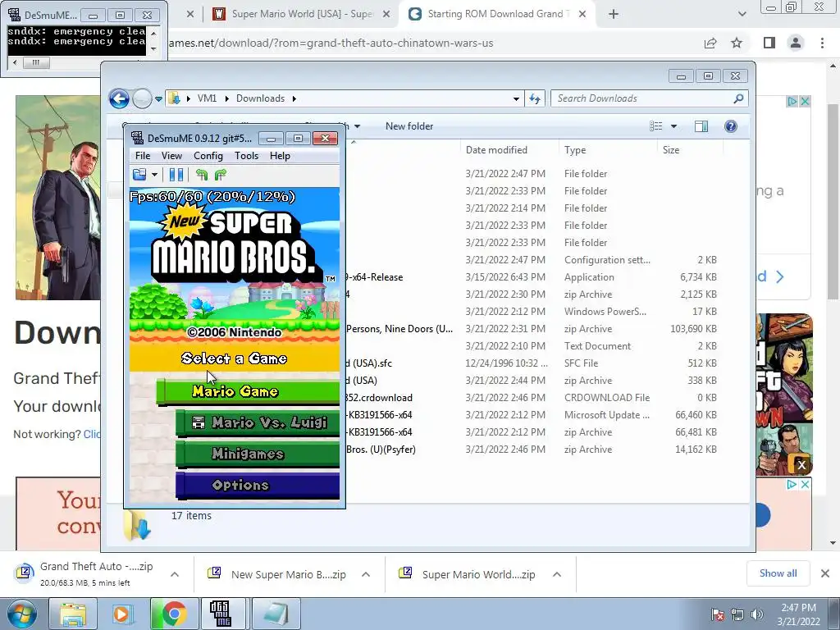Viewport: 840px width, 630px height.
Task: Rotate DS screen clockwise in DeSmuME toolbar
Action: [220, 174]
